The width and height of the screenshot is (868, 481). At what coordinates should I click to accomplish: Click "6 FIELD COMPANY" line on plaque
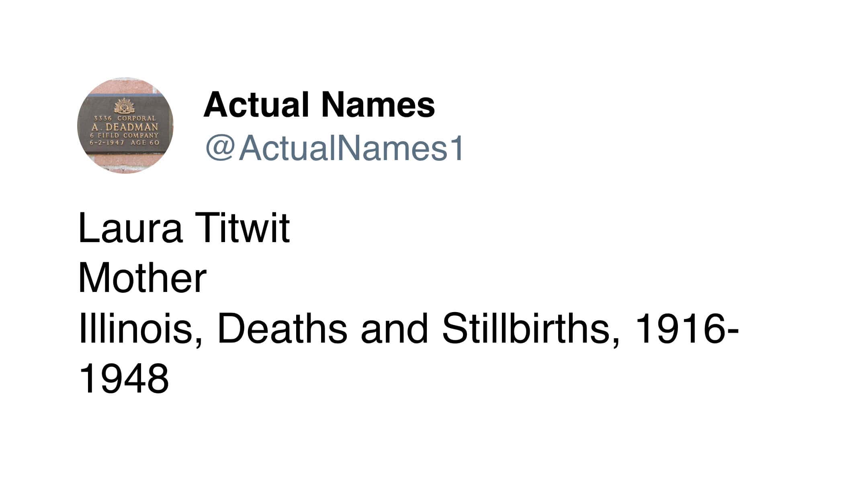pos(125,136)
